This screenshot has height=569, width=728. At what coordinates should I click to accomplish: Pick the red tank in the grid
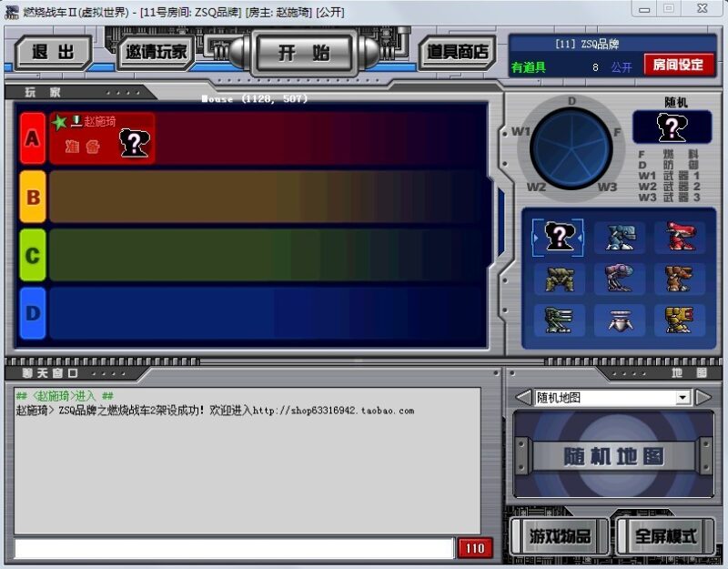pos(679,237)
